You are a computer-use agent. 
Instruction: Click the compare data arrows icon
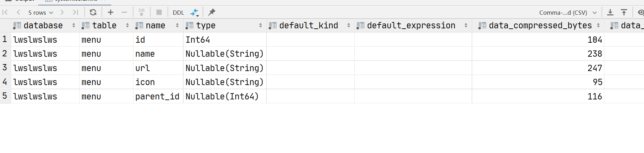coord(194,13)
